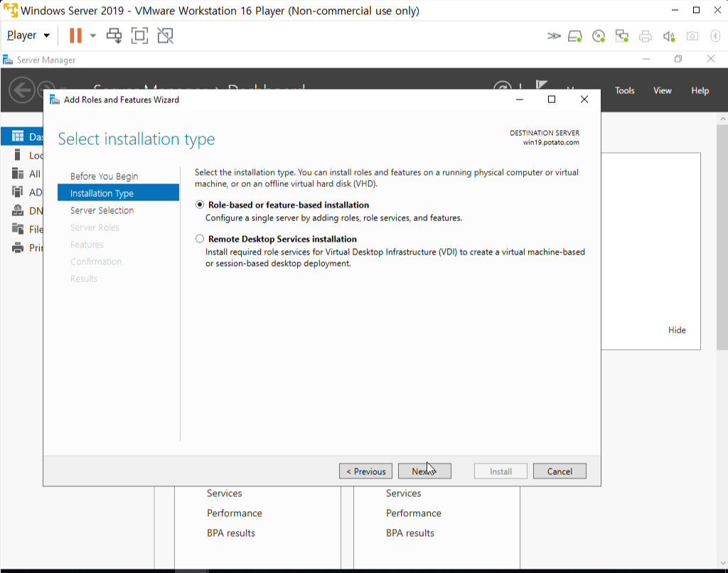Go to Server Selection wizard step
Image resolution: width=728 pixels, height=573 pixels.
pyautogui.click(x=102, y=210)
